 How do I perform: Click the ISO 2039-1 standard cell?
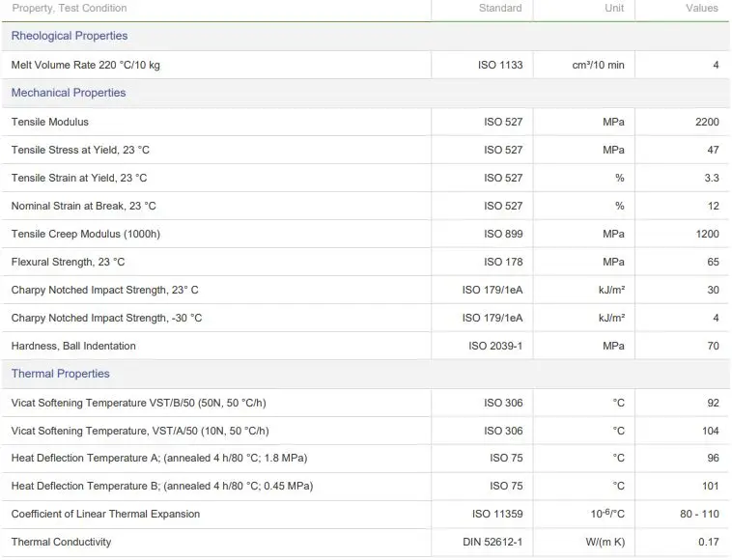click(x=495, y=346)
